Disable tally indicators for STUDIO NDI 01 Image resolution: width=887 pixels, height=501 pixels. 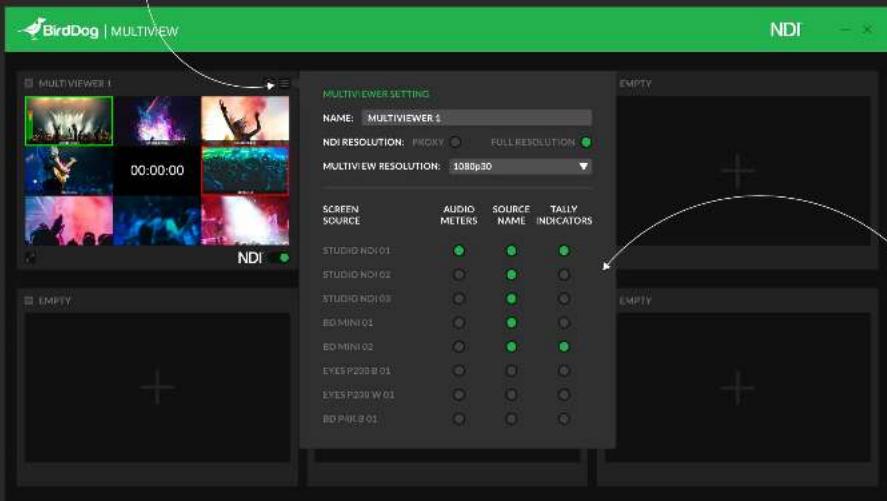click(x=564, y=250)
